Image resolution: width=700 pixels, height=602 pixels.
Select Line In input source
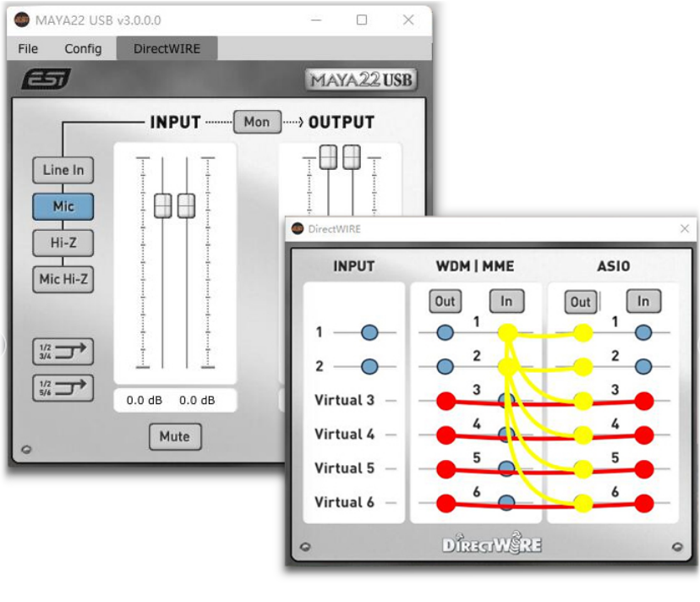63,170
